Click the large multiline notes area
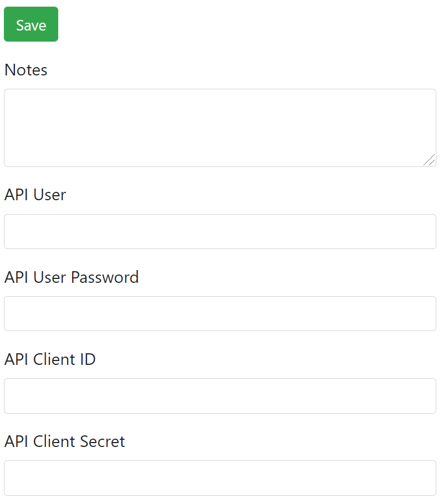Screen dimensions: 448x503 220,126
